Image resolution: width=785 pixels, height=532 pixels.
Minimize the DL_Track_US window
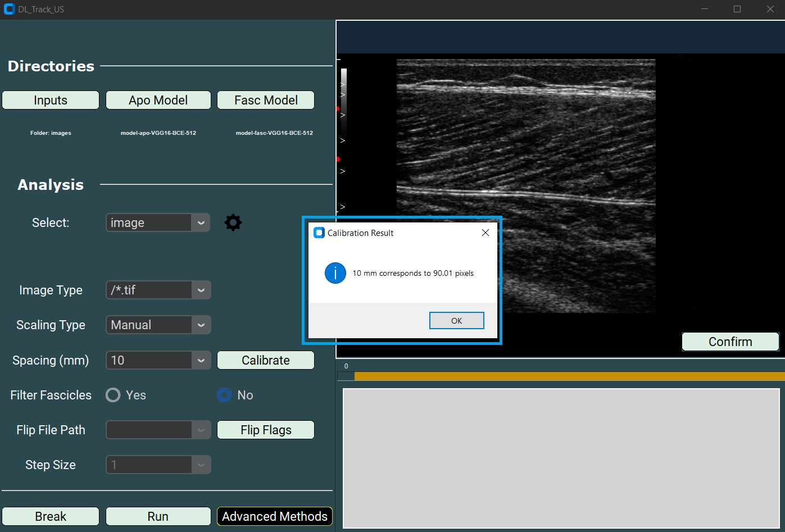705,10
